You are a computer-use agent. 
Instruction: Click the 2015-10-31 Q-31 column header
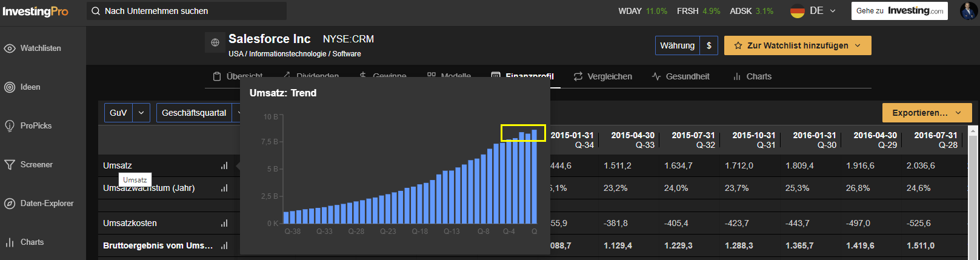[754, 140]
